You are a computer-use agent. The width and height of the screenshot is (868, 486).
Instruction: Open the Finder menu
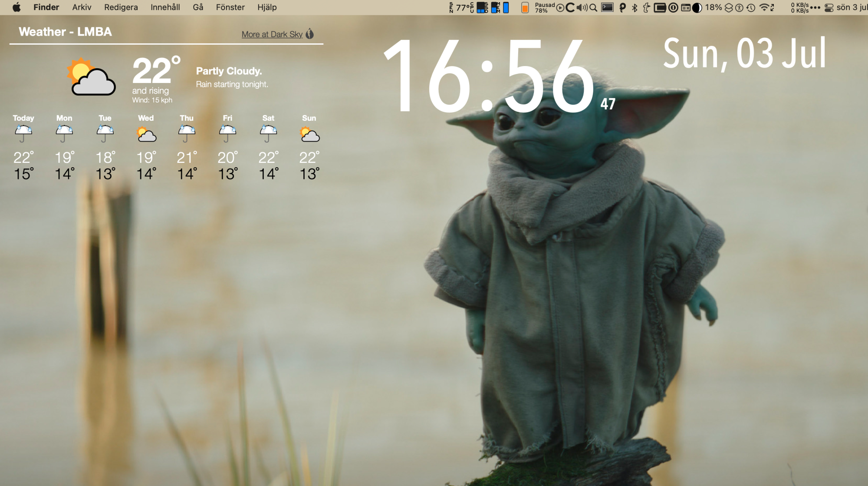pyautogui.click(x=46, y=7)
